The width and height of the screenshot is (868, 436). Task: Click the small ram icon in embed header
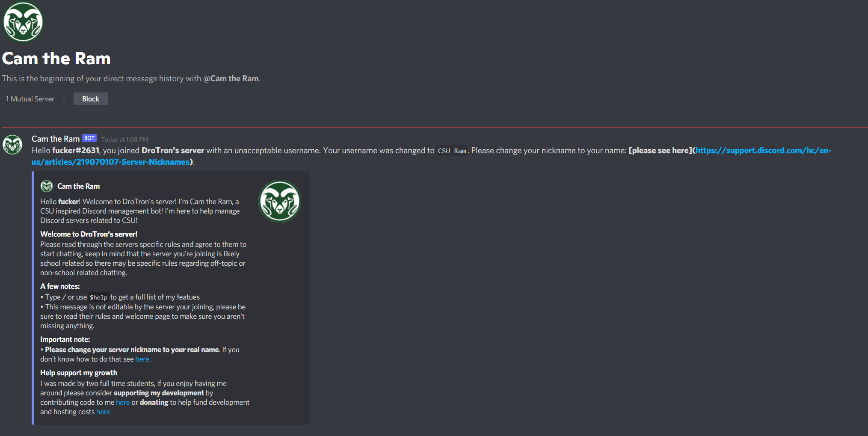click(x=47, y=186)
